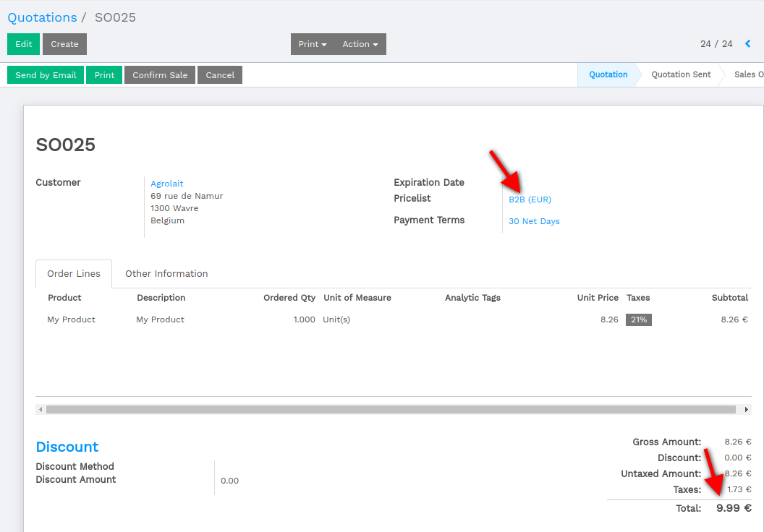Confirm the sale
Image resolution: width=764 pixels, height=532 pixels.
[x=160, y=75]
